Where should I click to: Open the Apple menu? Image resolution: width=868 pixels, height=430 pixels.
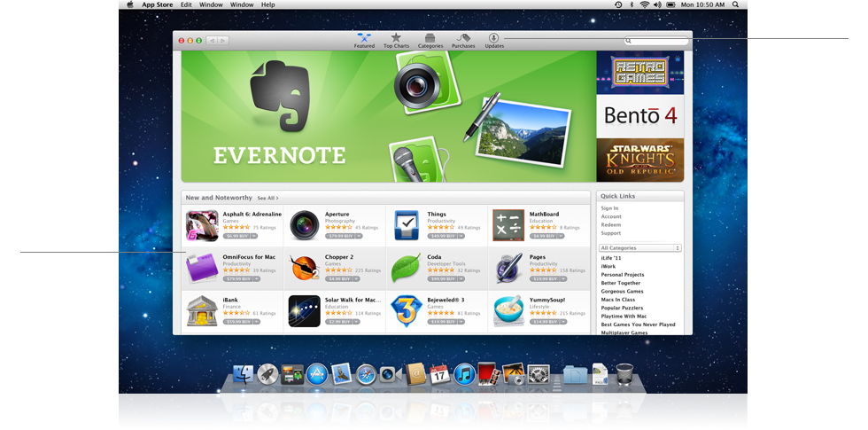point(130,4)
